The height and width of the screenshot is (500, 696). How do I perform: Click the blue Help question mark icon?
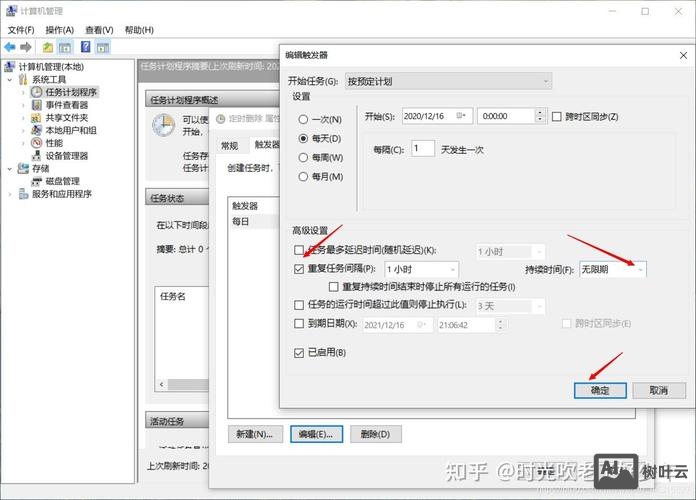(87, 47)
